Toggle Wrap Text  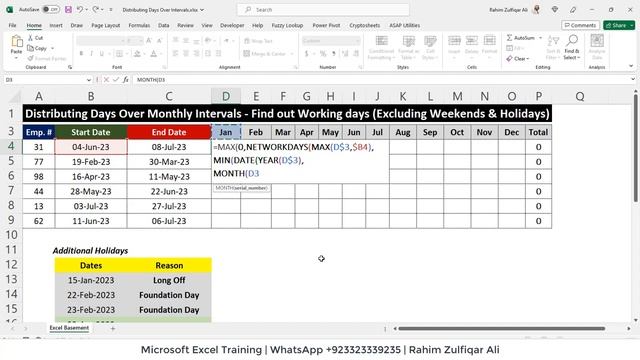pos(258,41)
